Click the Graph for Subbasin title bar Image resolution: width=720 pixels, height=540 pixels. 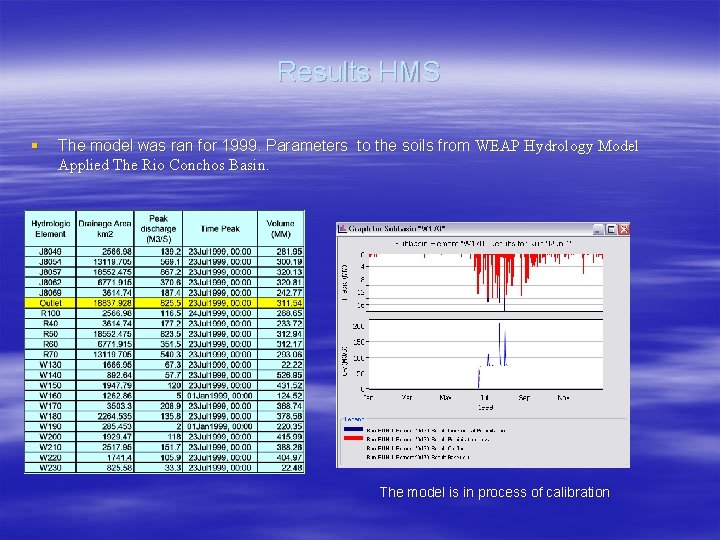[x=483, y=229]
